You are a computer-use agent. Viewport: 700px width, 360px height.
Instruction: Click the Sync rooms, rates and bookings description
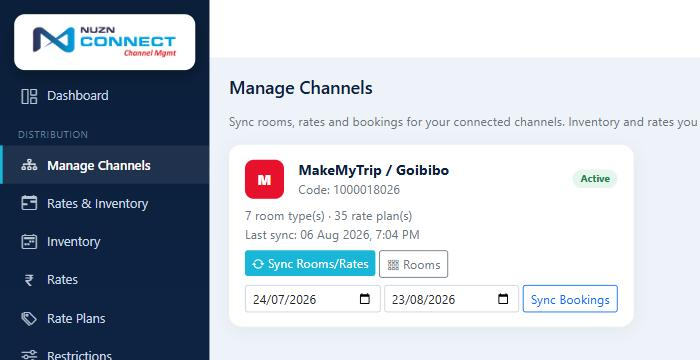pyautogui.click(x=464, y=122)
